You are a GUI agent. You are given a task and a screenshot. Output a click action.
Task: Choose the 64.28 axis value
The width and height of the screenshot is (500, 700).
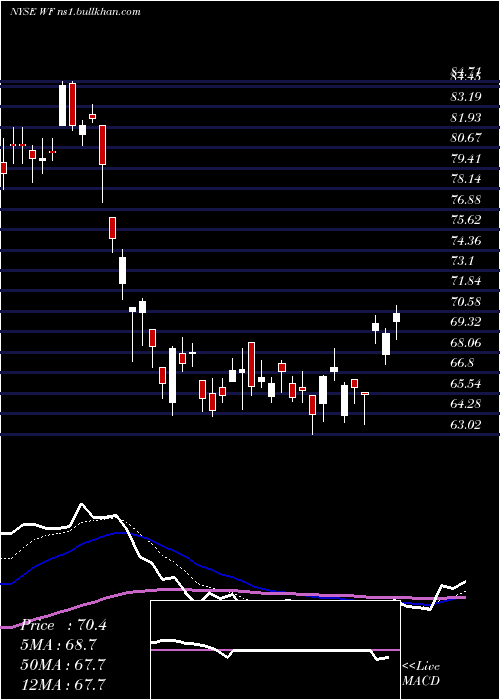[x=466, y=404]
